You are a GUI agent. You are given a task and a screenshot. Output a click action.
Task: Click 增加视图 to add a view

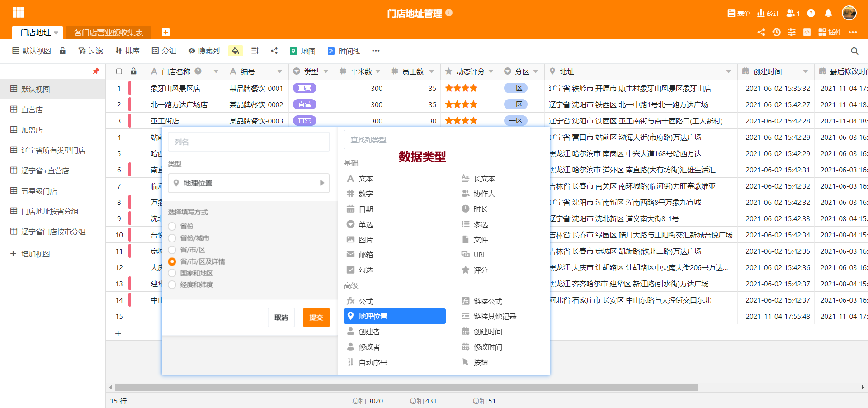tap(31, 254)
